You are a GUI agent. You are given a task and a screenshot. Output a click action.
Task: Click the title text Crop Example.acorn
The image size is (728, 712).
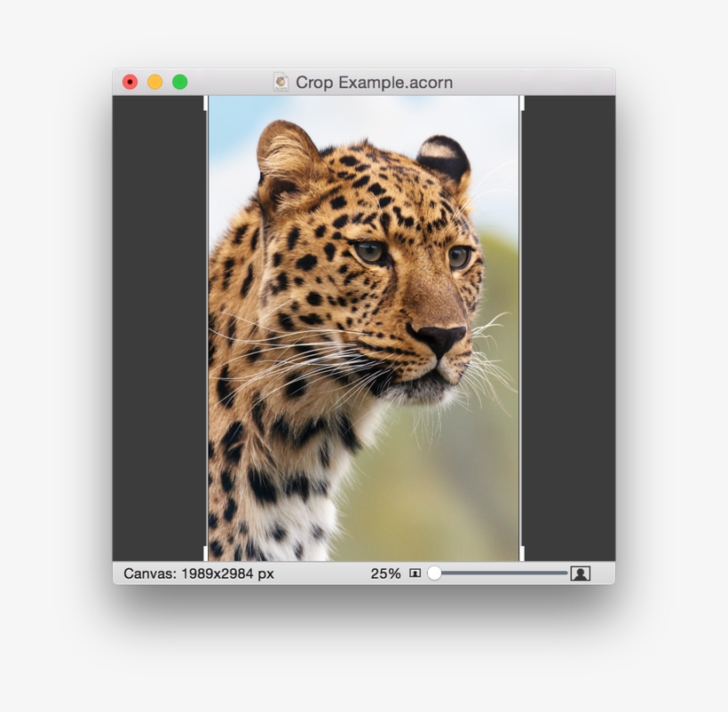click(375, 82)
